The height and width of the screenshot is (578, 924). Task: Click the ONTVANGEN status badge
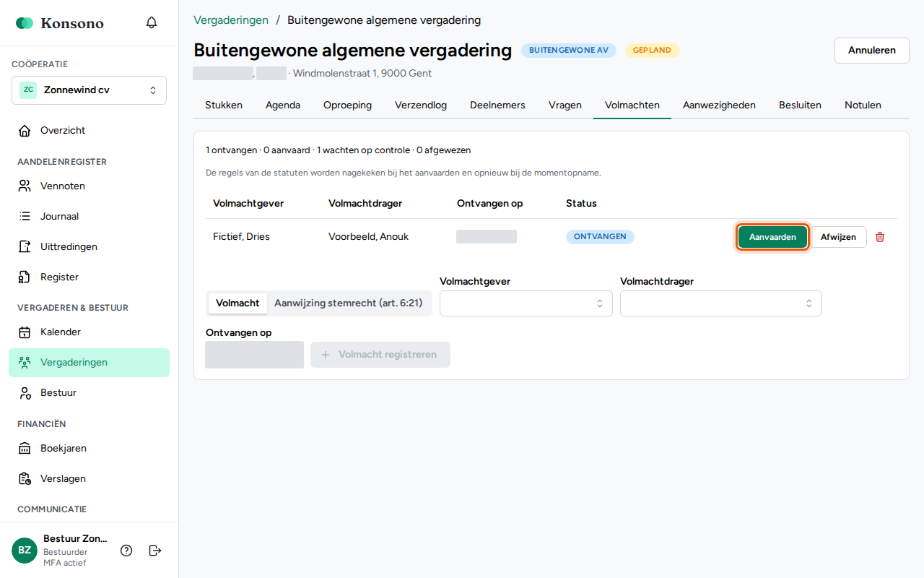click(600, 237)
